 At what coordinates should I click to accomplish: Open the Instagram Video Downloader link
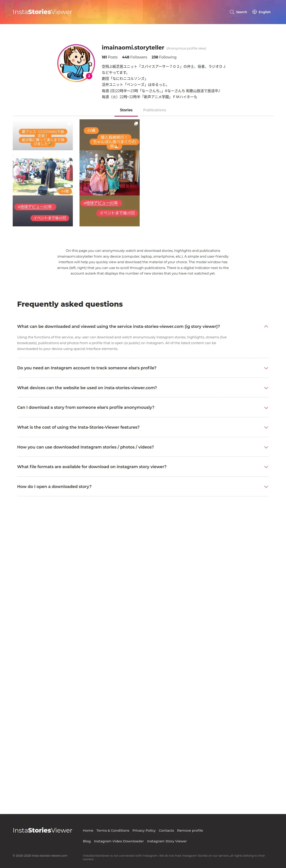tap(118, 841)
